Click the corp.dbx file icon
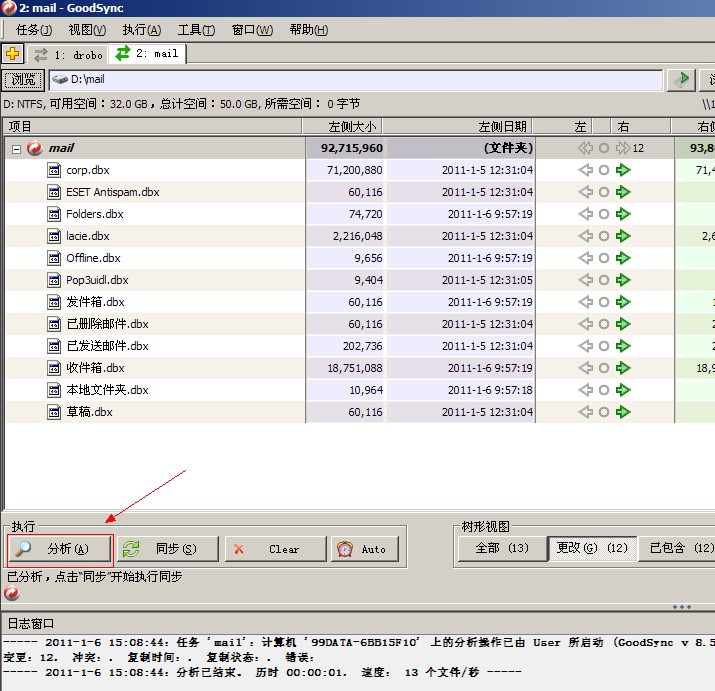The height and width of the screenshot is (691, 715). pyautogui.click(x=54, y=170)
